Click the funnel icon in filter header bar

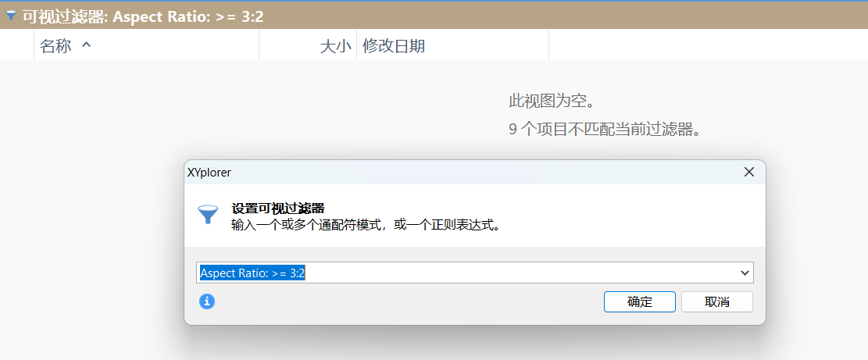pyautogui.click(x=10, y=16)
